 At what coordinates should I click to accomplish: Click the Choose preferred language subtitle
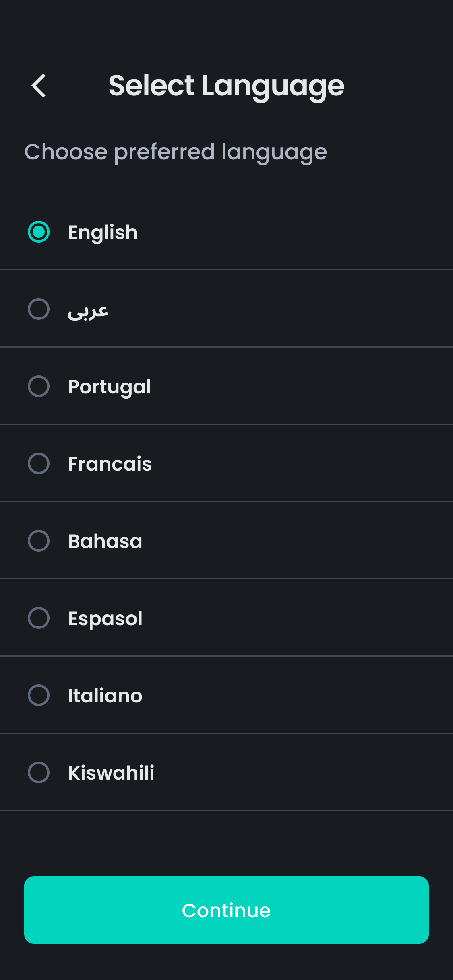[176, 152]
